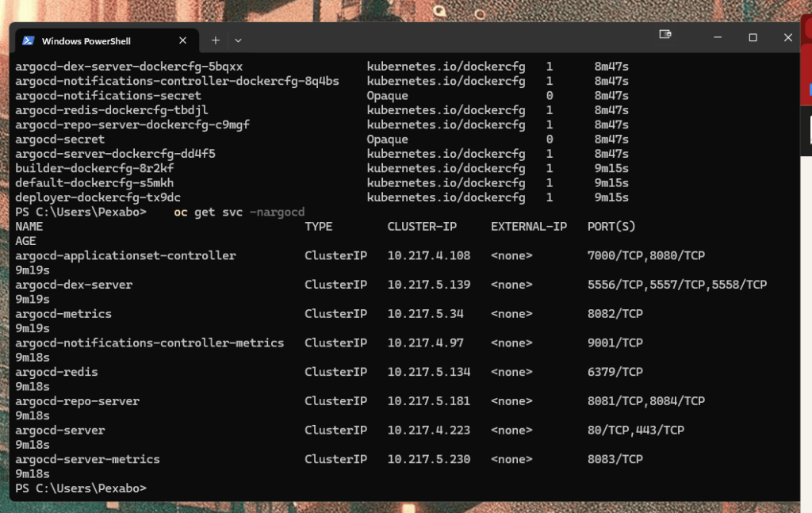Click port 6379/TCP
The width and height of the screenshot is (812, 513).
click(615, 372)
